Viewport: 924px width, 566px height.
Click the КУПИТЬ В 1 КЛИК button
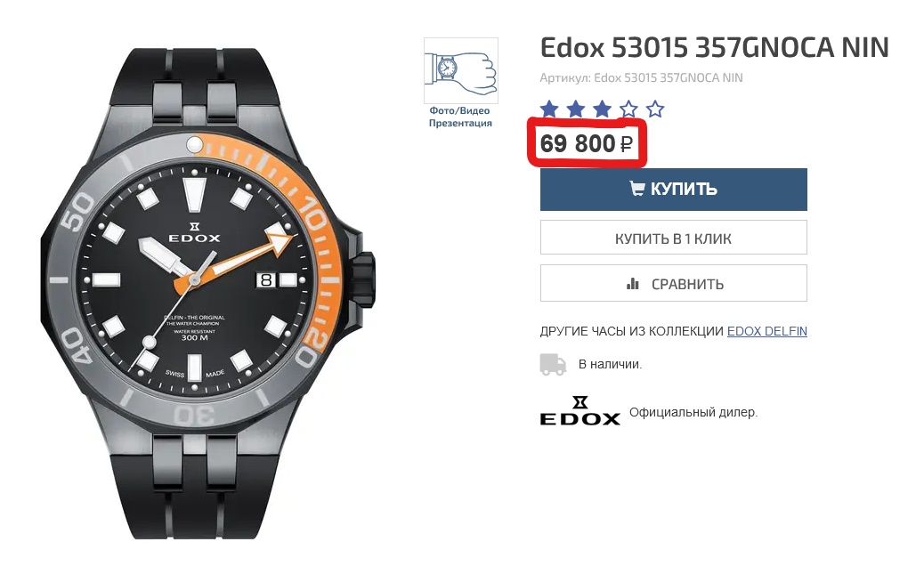point(674,238)
